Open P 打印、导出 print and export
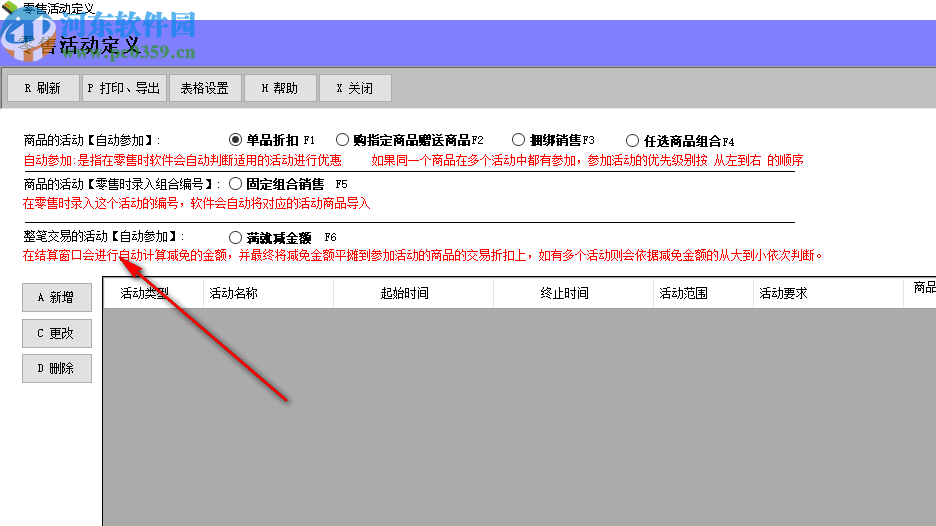Viewport: 936px width, 526px height. [124, 88]
